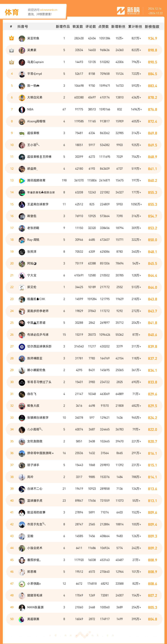Viewport: 167px width, 644px height.
Task: Click the 转发数 column header
Action: (78, 26)
